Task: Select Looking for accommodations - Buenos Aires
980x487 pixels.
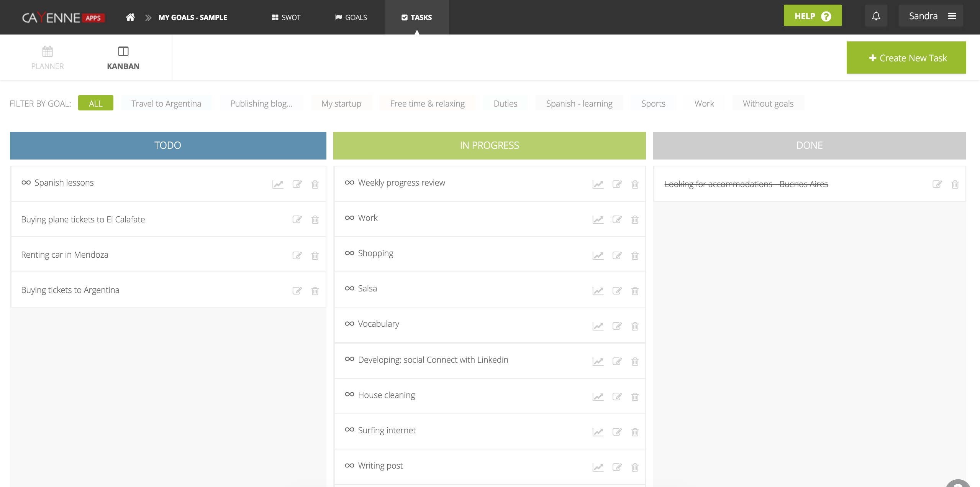Action: pyautogui.click(x=746, y=184)
